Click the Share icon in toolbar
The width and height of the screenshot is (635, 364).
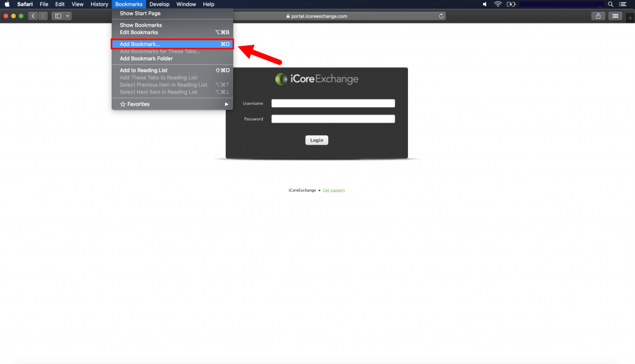coord(598,16)
